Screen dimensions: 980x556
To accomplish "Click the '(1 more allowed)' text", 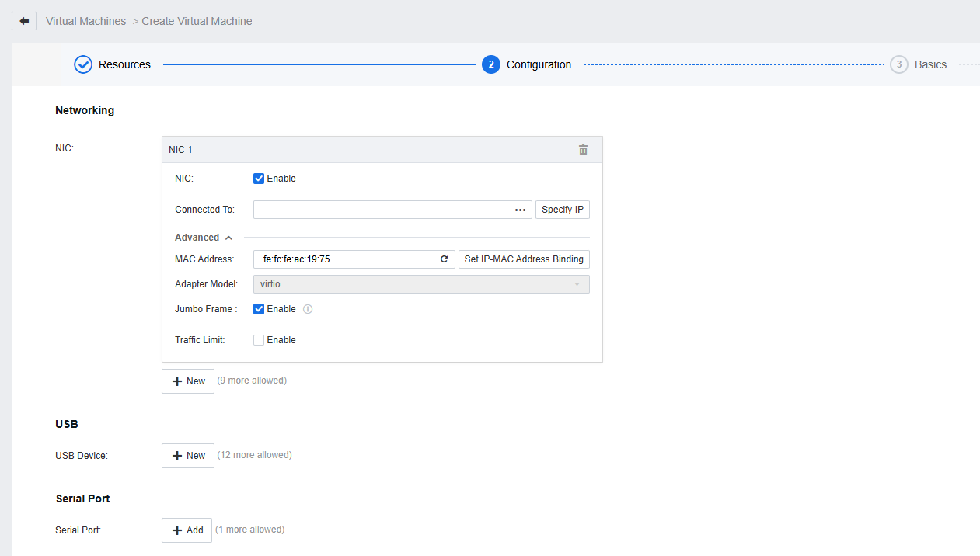I will click(x=249, y=530).
